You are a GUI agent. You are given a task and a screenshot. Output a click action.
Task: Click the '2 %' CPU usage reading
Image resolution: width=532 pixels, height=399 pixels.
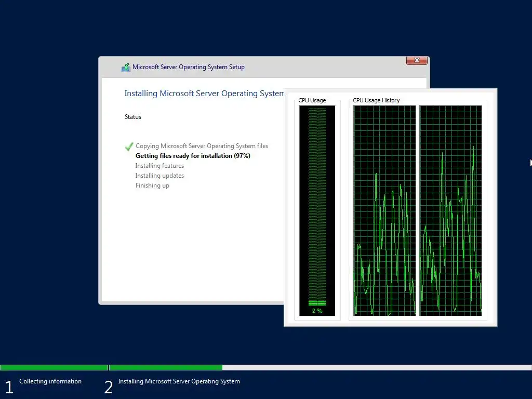point(317,311)
